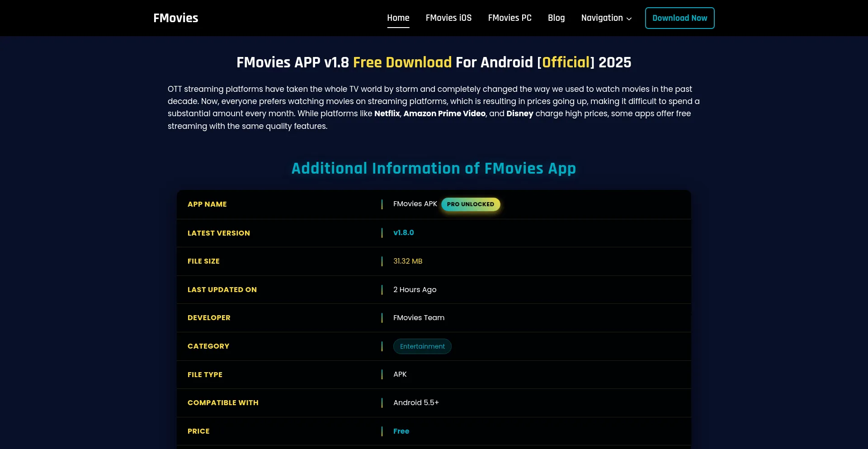Click the v1.8.0 version value
The height and width of the screenshot is (449, 868).
(x=403, y=233)
